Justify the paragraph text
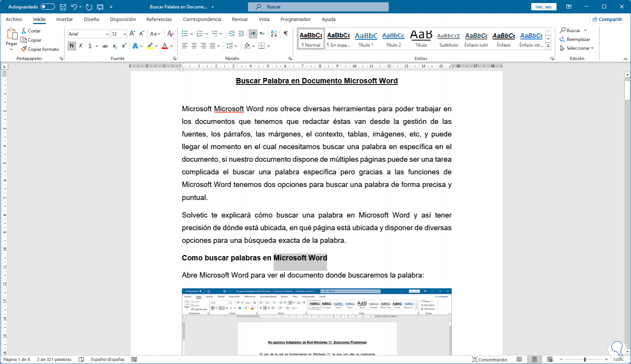The width and height of the screenshot is (631, 364). click(x=213, y=46)
